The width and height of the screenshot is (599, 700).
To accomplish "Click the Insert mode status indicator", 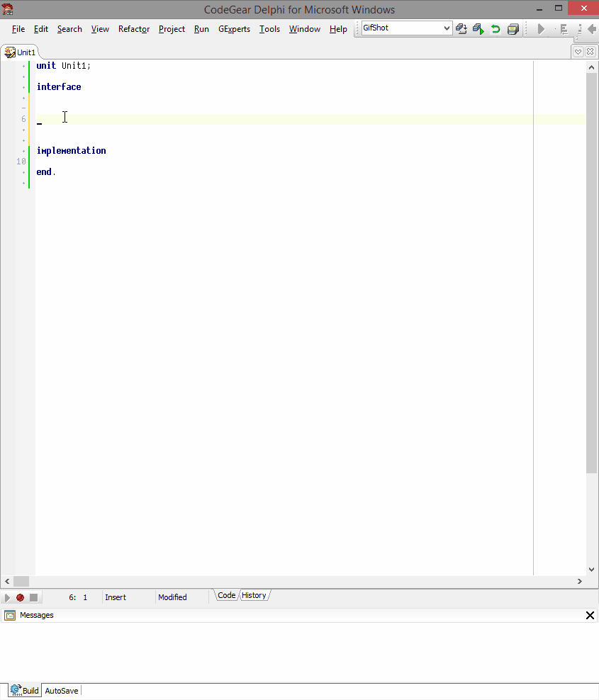I will click(x=116, y=597).
